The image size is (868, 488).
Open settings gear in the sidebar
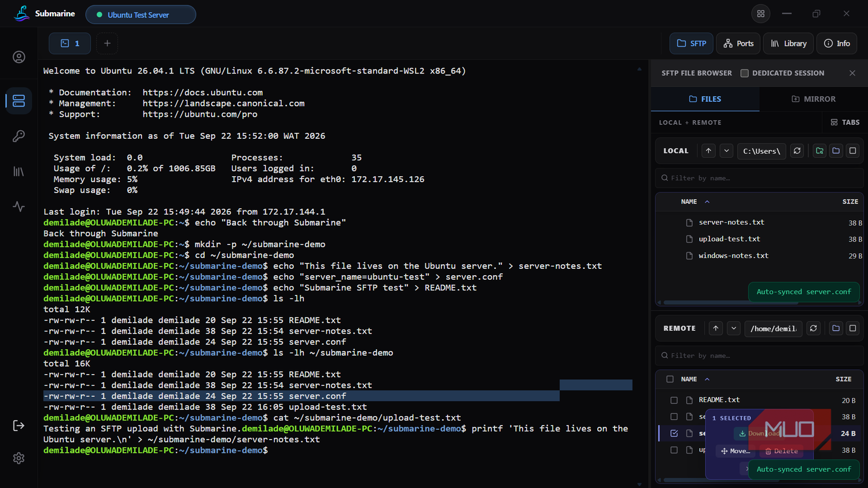pos(19,458)
